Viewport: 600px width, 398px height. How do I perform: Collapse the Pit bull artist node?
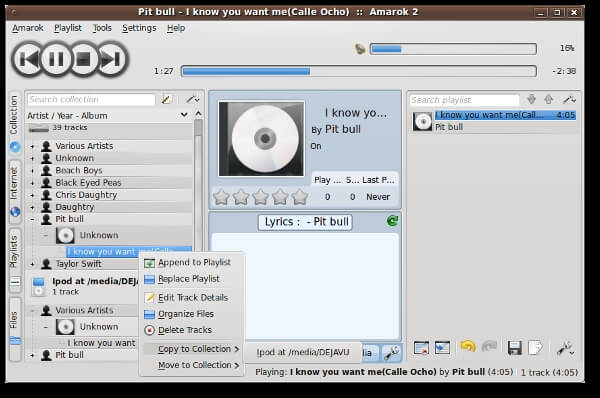click(33, 220)
